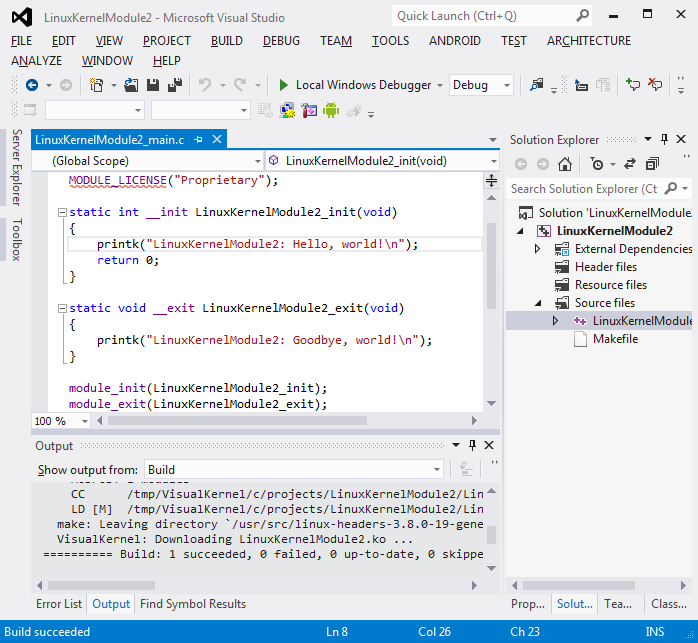The width and height of the screenshot is (698, 643).
Task: Open the DEBUG menu
Action: pos(281,41)
